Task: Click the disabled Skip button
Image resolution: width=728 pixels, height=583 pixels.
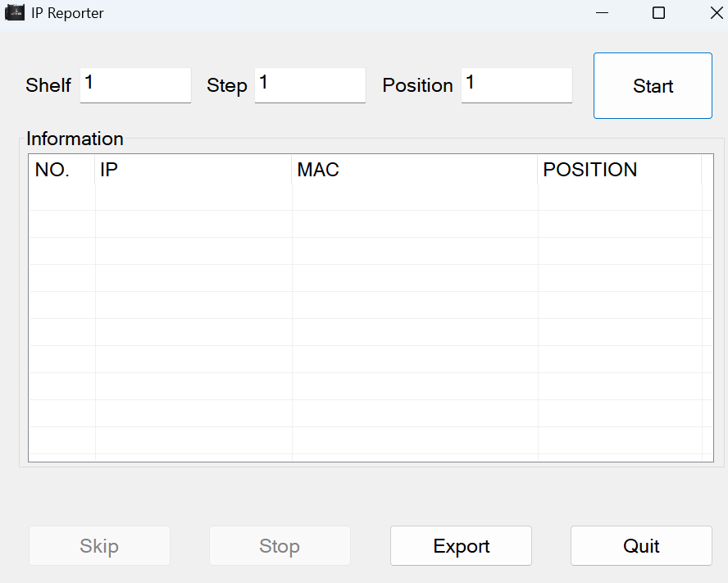Action: (99, 546)
